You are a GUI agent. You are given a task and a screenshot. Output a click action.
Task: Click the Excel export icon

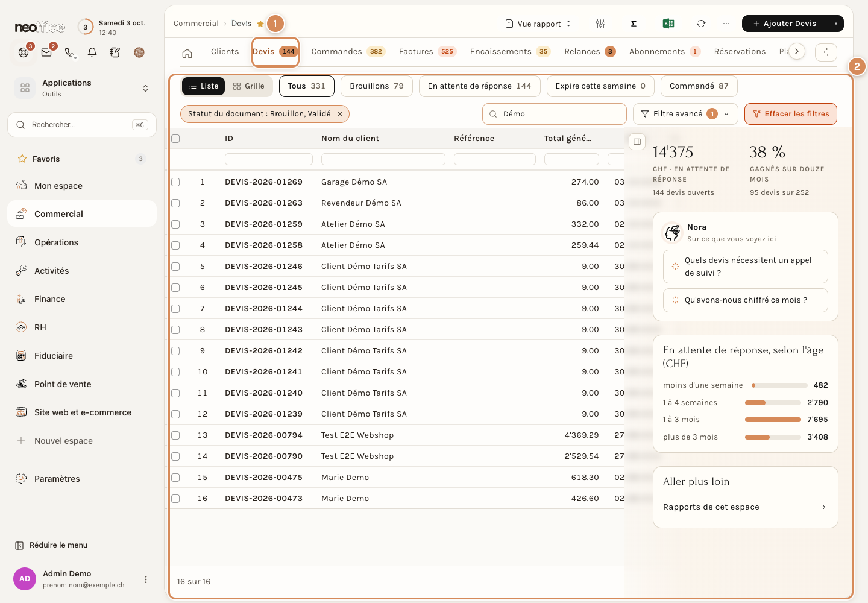668,24
